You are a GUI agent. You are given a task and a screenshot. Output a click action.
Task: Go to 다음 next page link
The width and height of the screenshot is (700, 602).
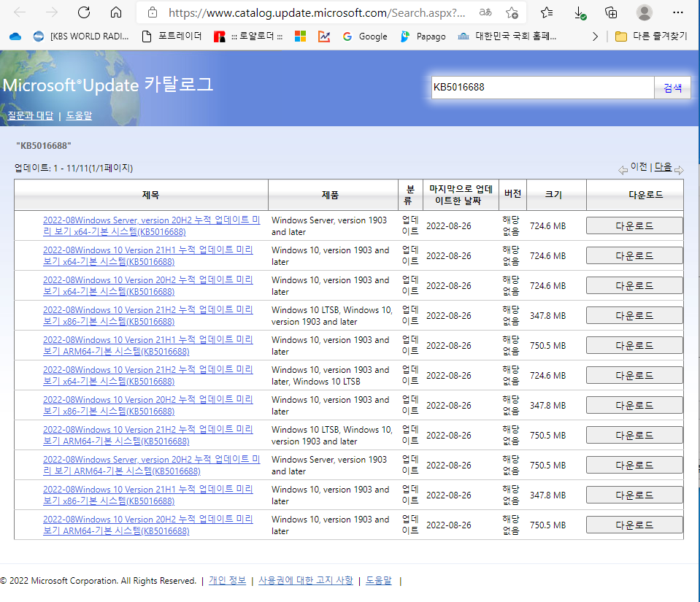tap(663, 167)
